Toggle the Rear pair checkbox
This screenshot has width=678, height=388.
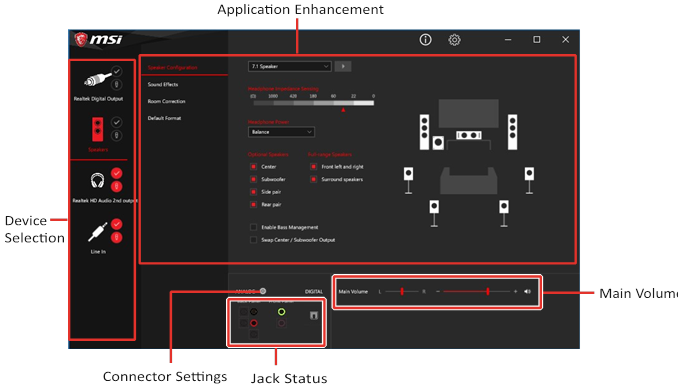click(253, 204)
